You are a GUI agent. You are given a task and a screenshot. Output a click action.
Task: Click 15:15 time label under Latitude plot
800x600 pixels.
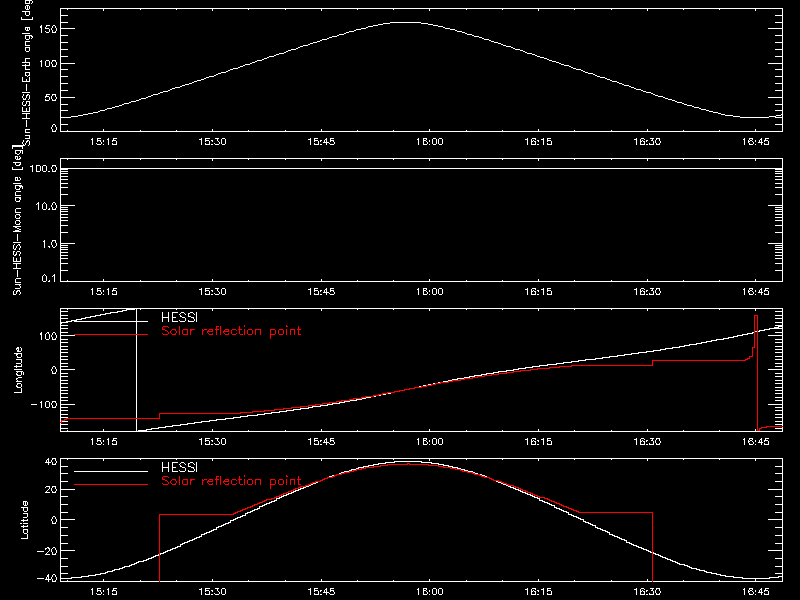104,592
